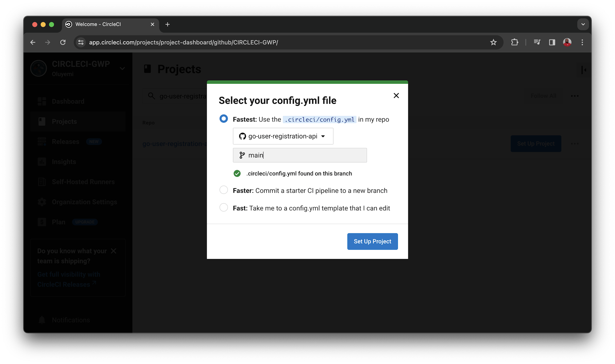Open the Releases section in sidebar
Viewport: 615px width, 364px height.
(x=65, y=141)
